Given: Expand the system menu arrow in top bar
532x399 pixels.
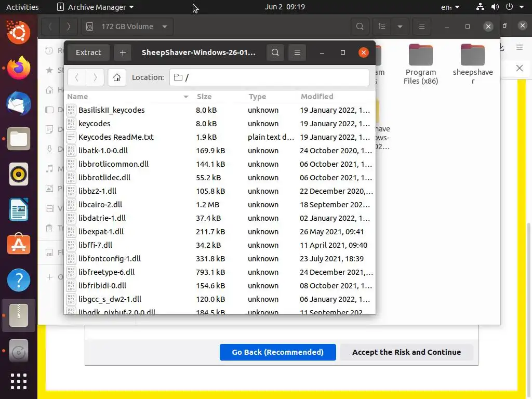Looking at the screenshot, I should 522,7.
